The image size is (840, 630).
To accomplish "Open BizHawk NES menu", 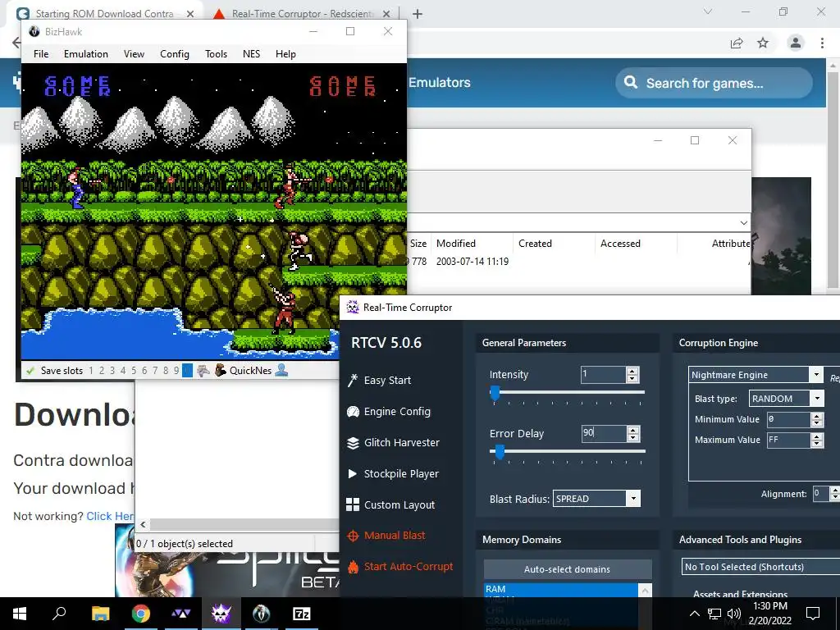I will click(251, 53).
